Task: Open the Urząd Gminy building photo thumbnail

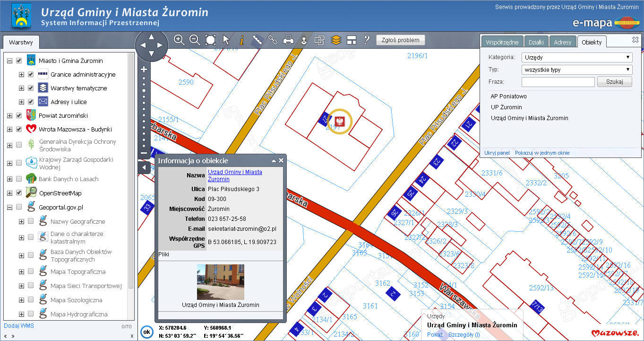Action: point(221,282)
